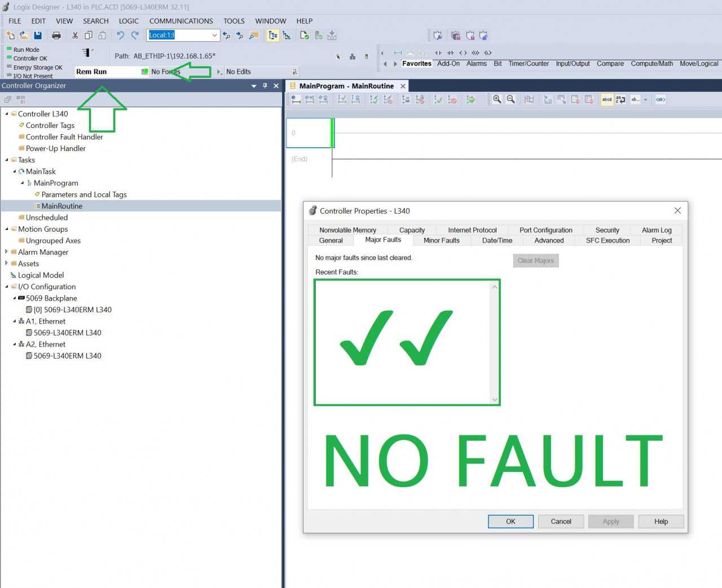Screen dimensions: 722x588
Task: Switch to the Minor Faults tab
Action: pyautogui.click(x=441, y=240)
